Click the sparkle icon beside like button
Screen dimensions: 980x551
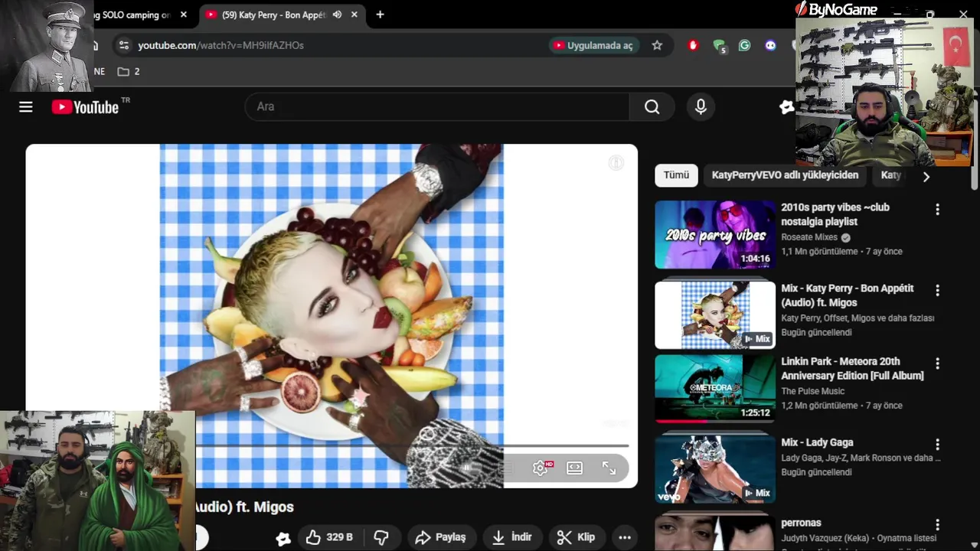(283, 538)
